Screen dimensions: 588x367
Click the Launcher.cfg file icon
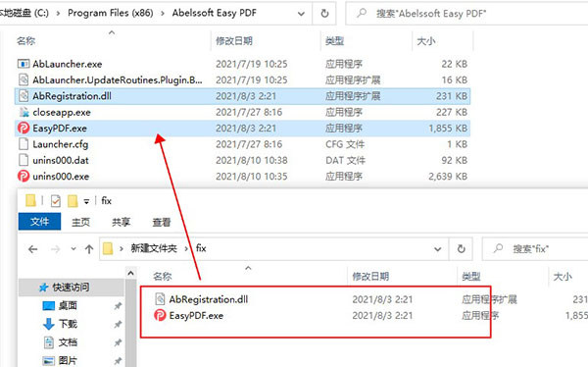click(x=24, y=144)
